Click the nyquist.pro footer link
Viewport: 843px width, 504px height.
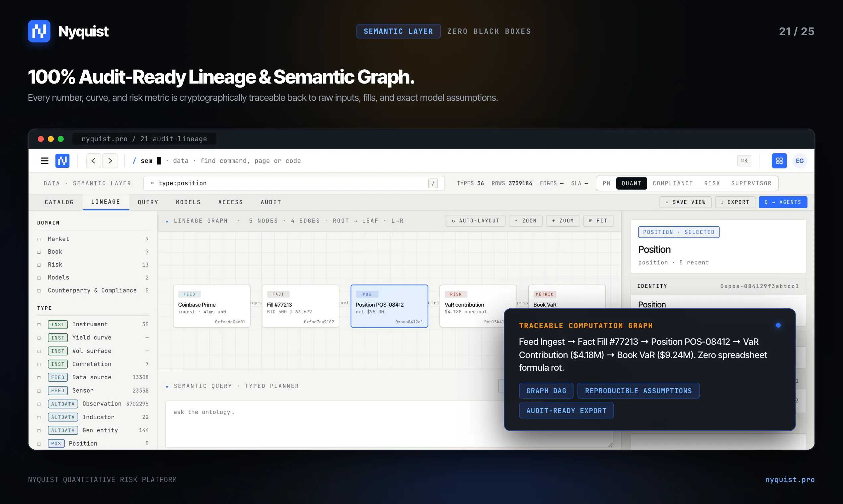point(790,479)
